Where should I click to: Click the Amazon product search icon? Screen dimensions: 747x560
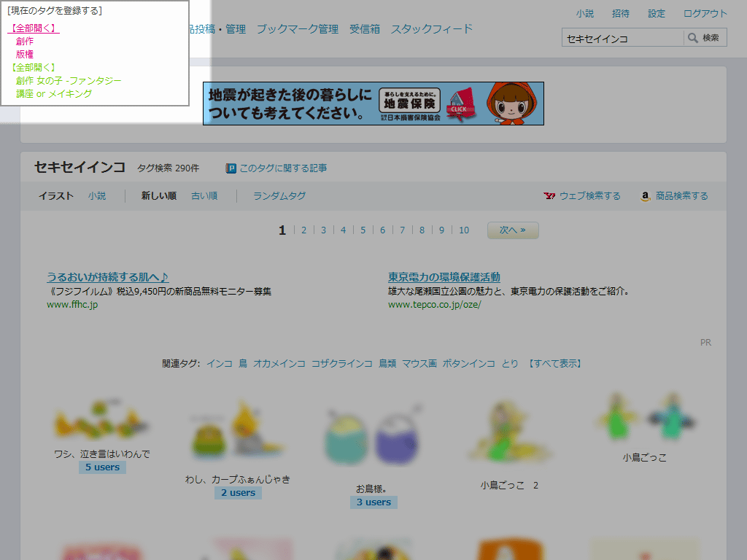(x=645, y=196)
